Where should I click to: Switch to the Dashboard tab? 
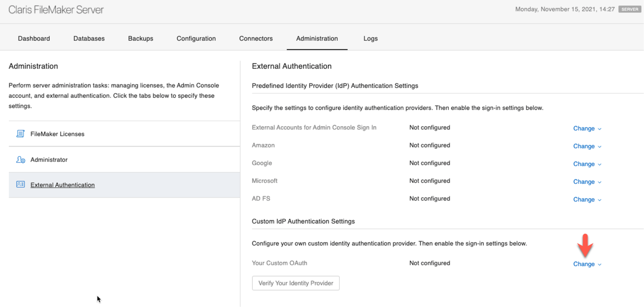34,38
